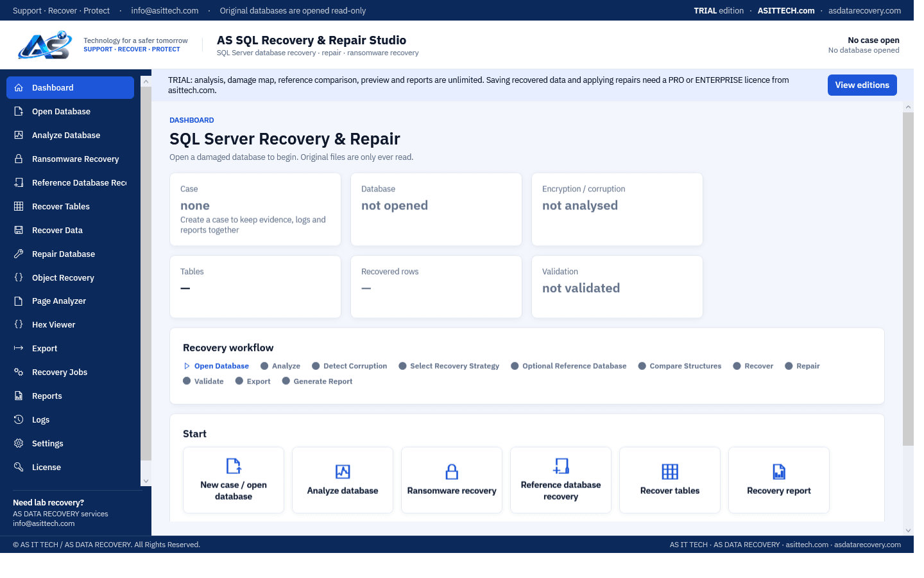Open Settings from the sidebar
Viewport: 924px width, 578px height.
tap(70, 443)
